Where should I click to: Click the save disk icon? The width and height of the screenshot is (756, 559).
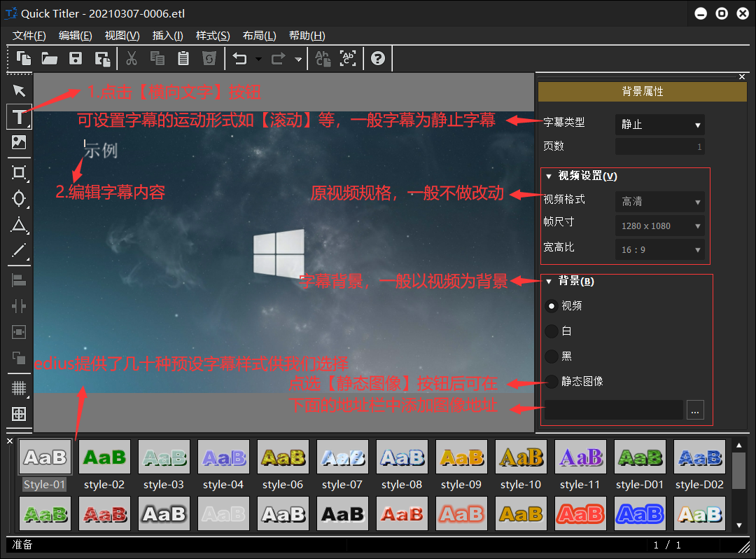(76, 59)
